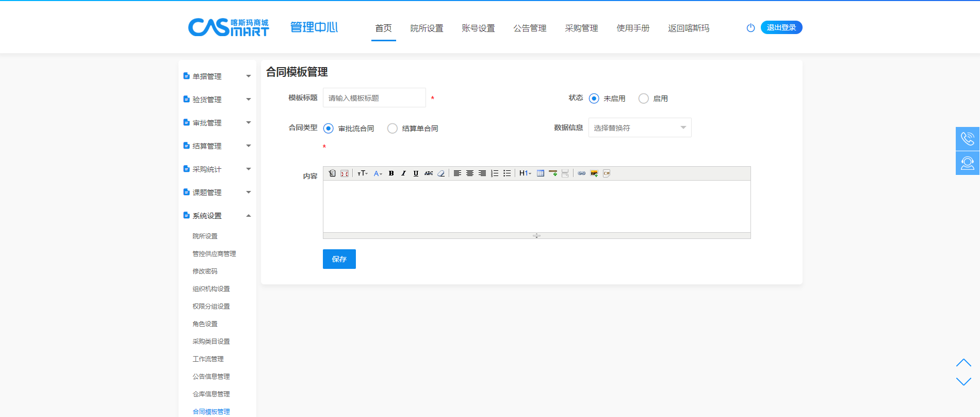Expand the 单据管理 sidebar section
Image resolution: width=980 pixels, height=417 pixels.
tap(217, 76)
